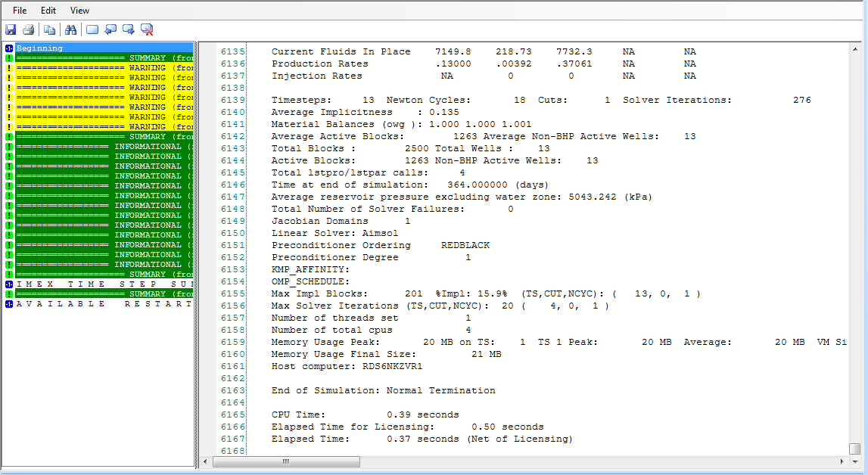The width and height of the screenshot is (868, 475).
Task: Open the View menu
Action: click(79, 11)
